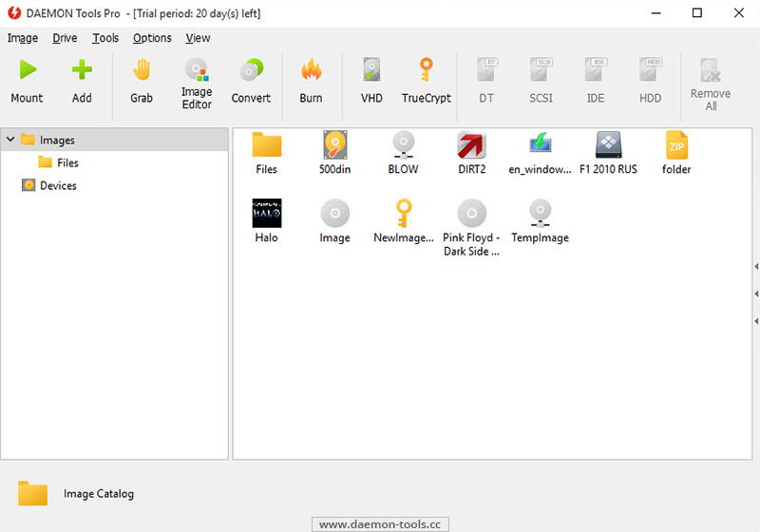Select the DIRT2 image
The height and width of the screenshot is (532, 760).
(471, 153)
